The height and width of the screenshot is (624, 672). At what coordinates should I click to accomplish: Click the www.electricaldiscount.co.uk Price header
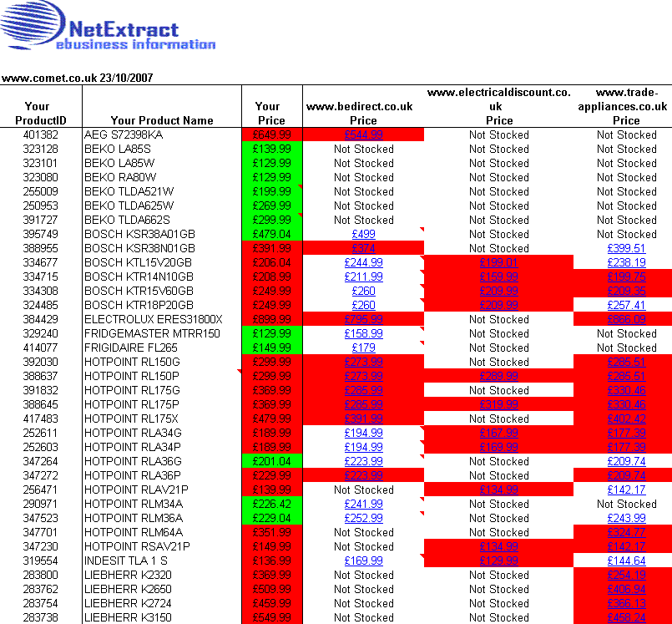(x=499, y=106)
